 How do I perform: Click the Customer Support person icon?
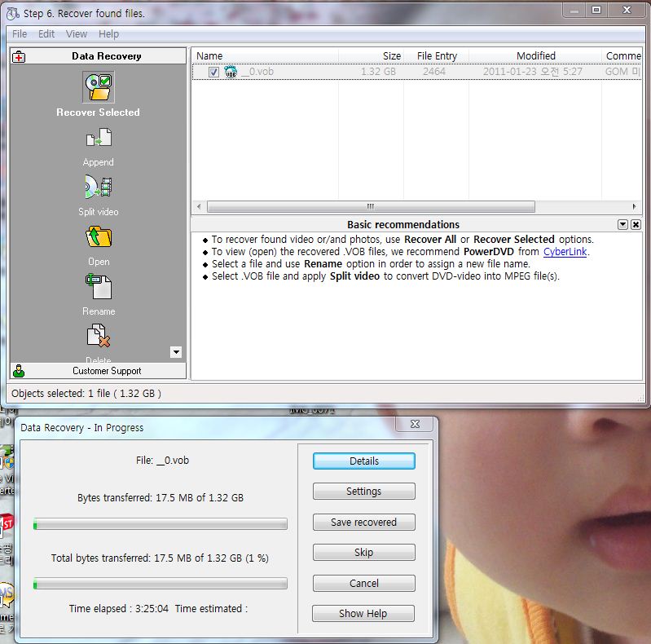point(19,371)
